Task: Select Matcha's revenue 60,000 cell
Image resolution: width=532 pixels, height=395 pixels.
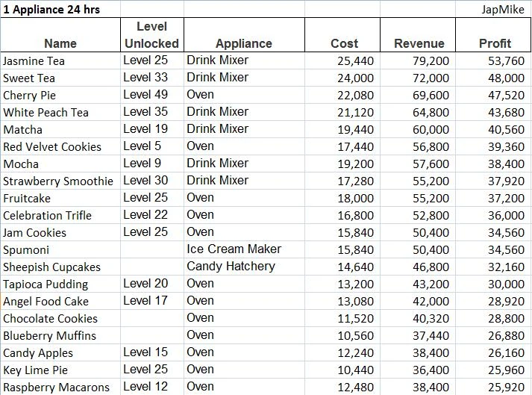Action: (418, 129)
